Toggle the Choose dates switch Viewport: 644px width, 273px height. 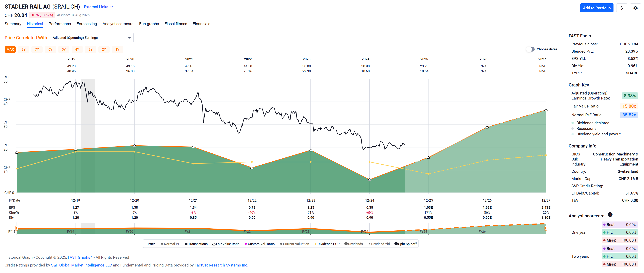click(530, 49)
